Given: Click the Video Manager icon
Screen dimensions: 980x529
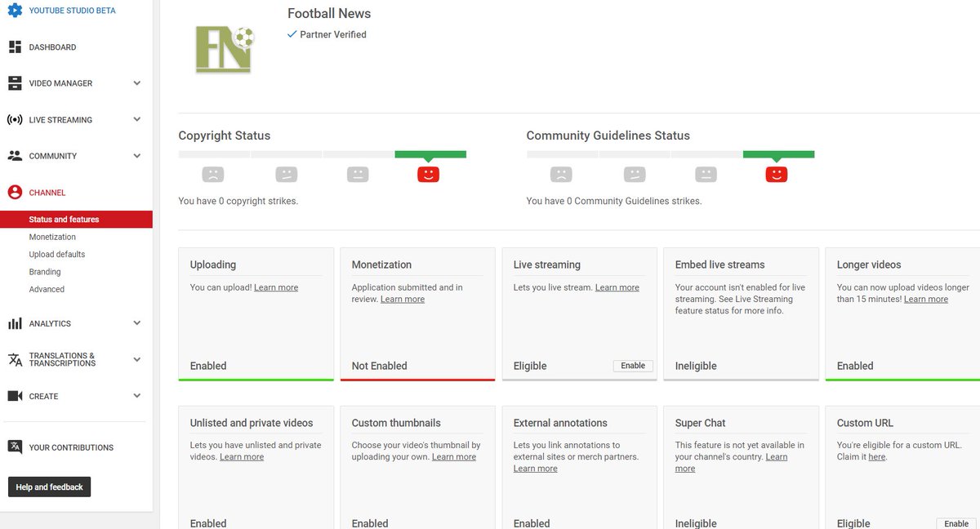Looking at the screenshot, I should (15, 83).
